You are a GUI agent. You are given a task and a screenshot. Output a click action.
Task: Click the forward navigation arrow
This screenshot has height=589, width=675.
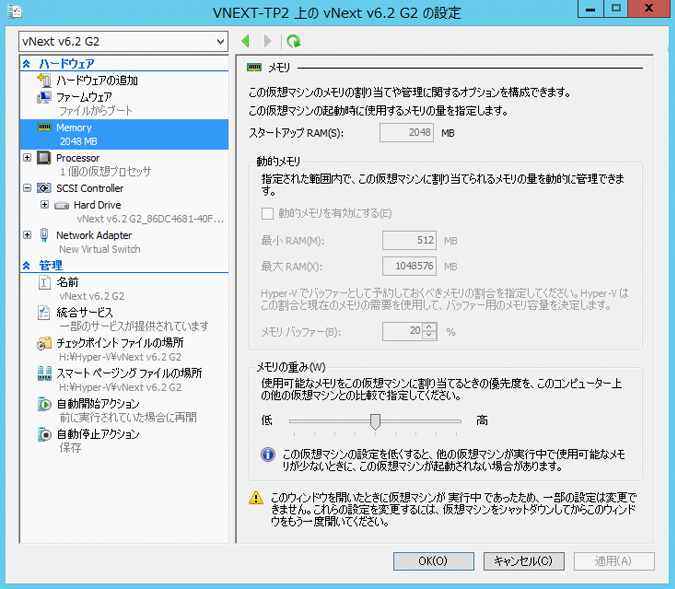coord(267,41)
